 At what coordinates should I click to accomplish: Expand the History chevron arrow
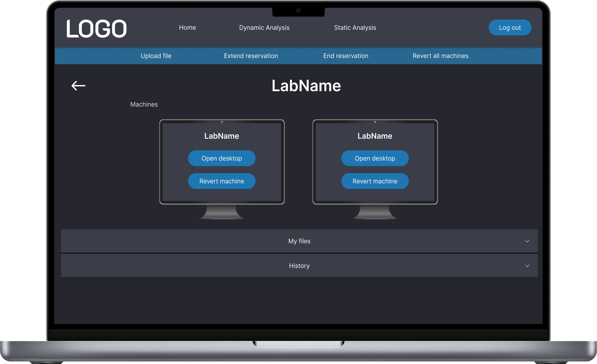click(527, 266)
